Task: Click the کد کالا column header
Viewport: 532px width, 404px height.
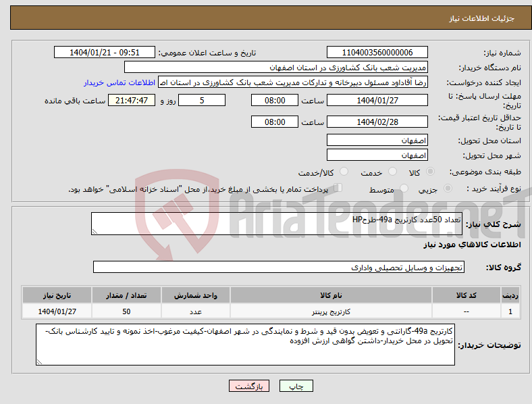Action: pos(467,295)
